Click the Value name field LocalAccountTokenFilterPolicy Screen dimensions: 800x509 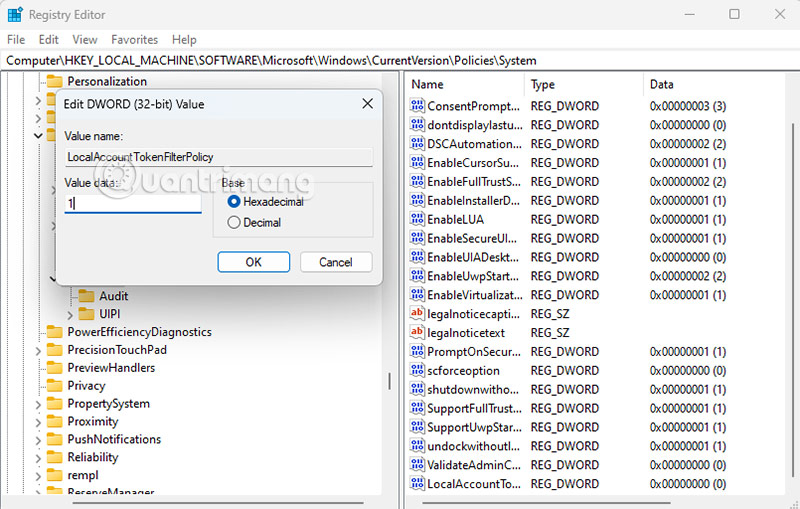click(x=218, y=157)
